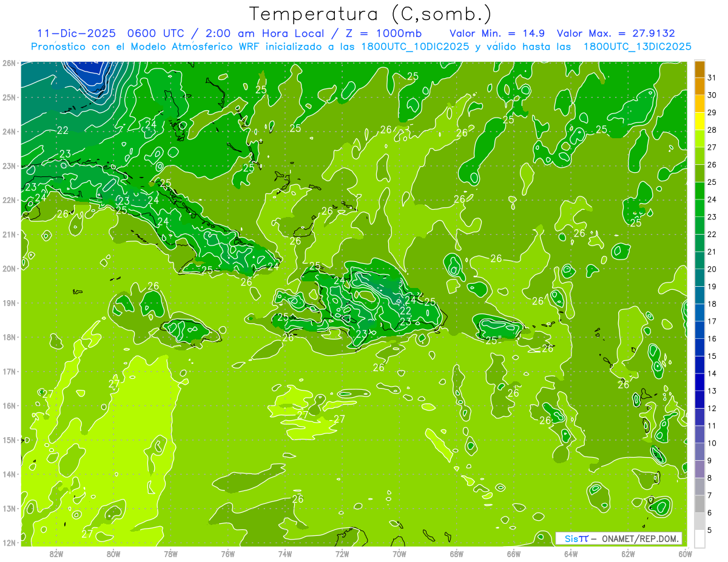Click the '14N' latitude axis label
Screen dimensions: 728x562
[x=9, y=474]
